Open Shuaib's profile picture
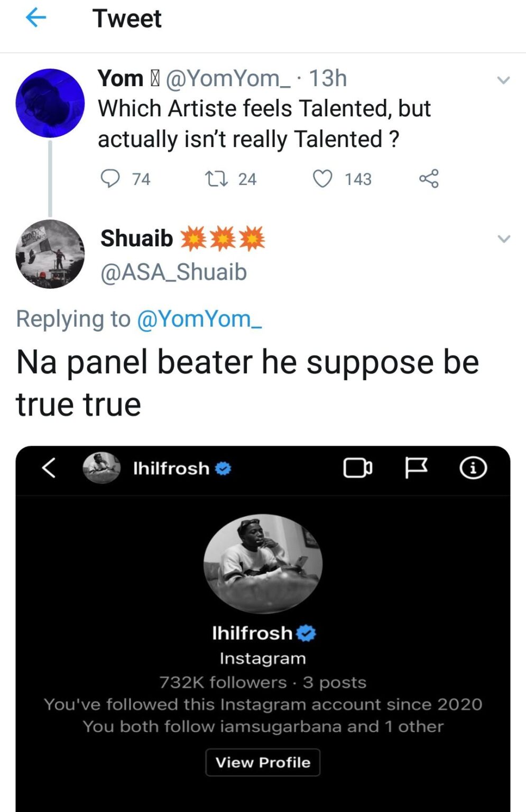Image resolution: width=526 pixels, height=812 pixels. coord(50,254)
